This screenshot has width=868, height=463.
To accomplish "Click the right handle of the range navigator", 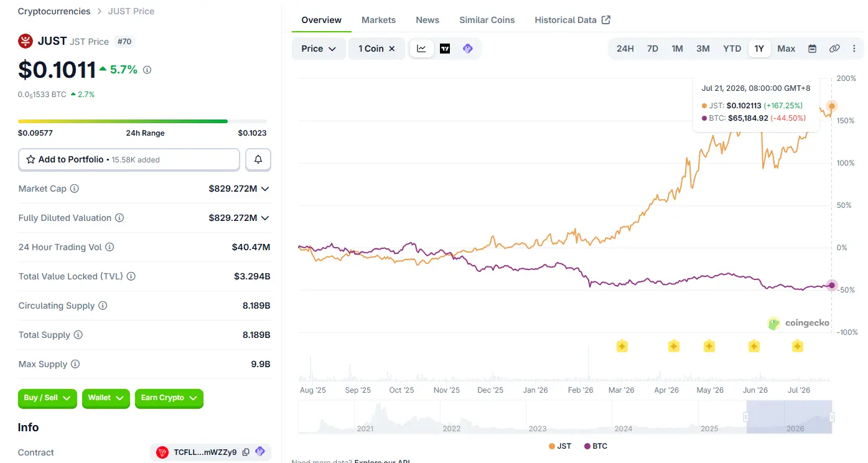I will (x=832, y=417).
